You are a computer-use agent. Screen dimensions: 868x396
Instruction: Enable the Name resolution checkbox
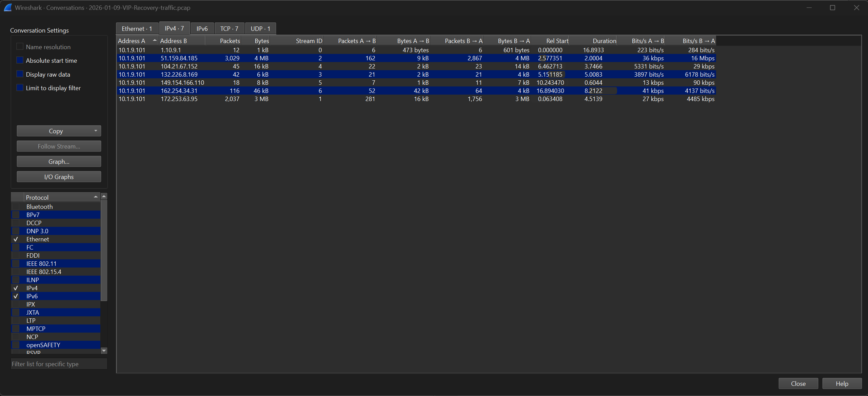[20, 47]
